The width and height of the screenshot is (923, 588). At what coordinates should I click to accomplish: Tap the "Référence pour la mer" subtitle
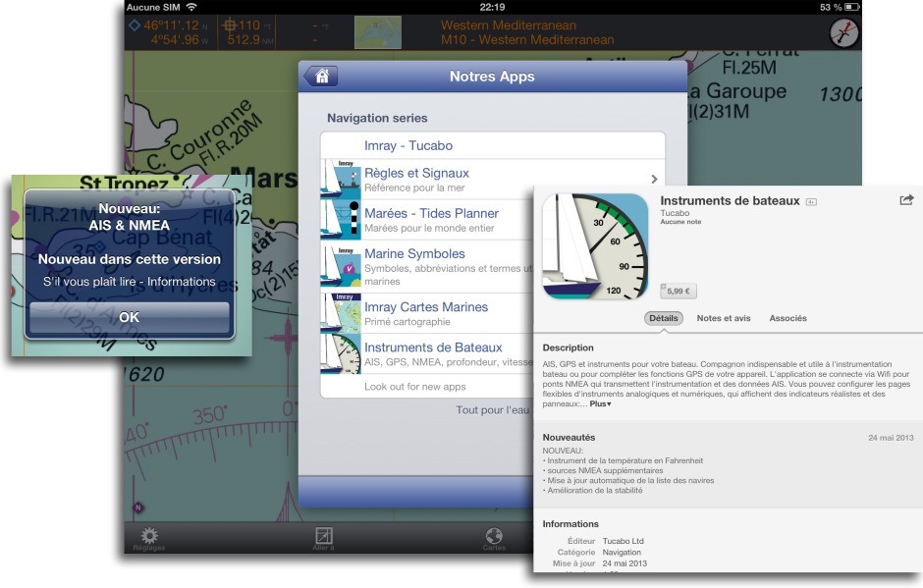pos(414,187)
